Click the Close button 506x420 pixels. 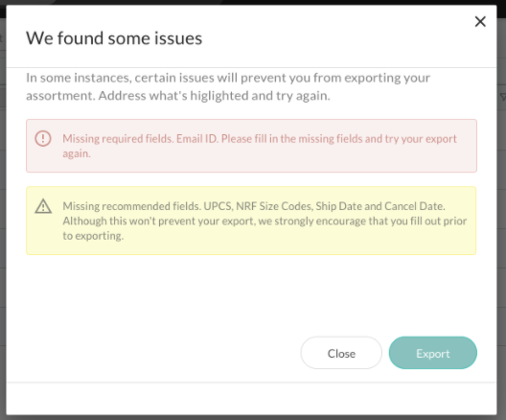pyautogui.click(x=341, y=353)
